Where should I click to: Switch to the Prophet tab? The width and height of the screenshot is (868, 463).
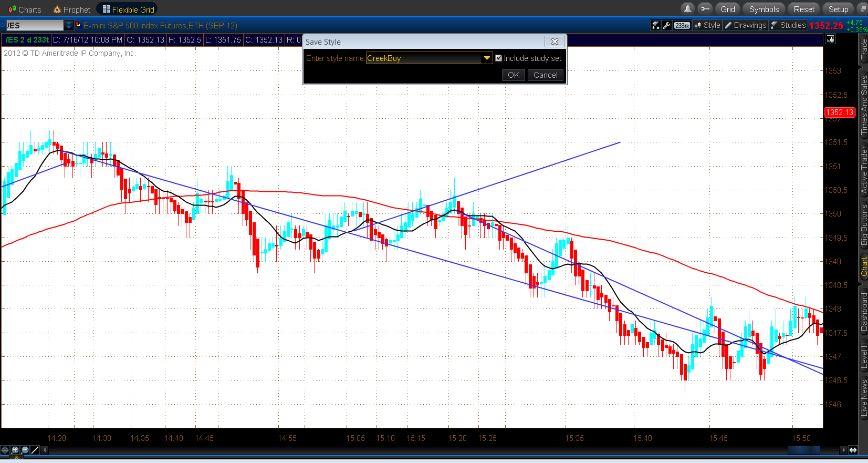coord(72,9)
